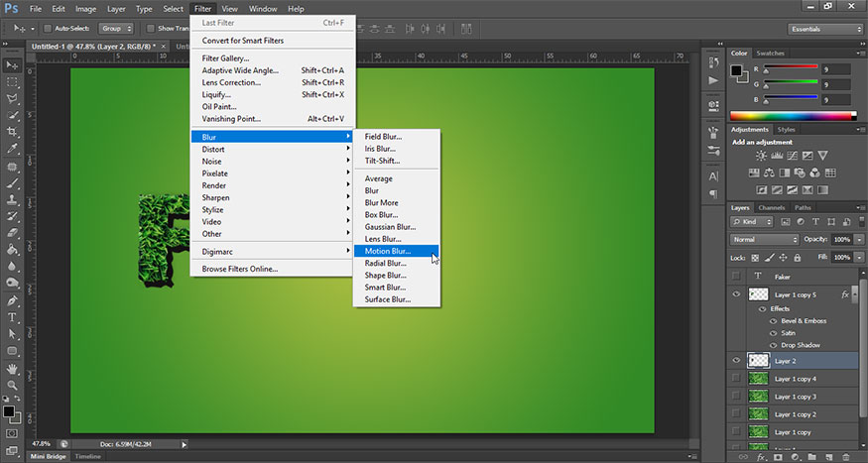Click the R value input field
The width and height of the screenshot is (868, 463).
tap(835, 69)
